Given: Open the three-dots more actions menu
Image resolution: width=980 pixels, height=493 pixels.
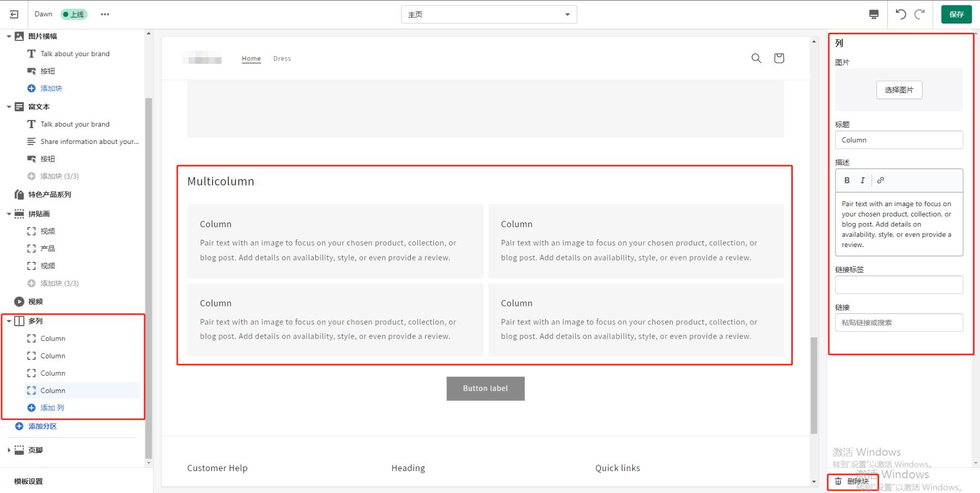Looking at the screenshot, I should 105,14.
